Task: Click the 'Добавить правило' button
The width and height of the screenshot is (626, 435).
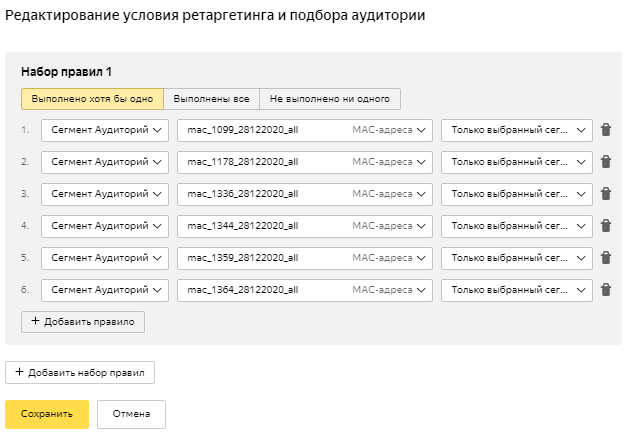Action: (x=84, y=321)
